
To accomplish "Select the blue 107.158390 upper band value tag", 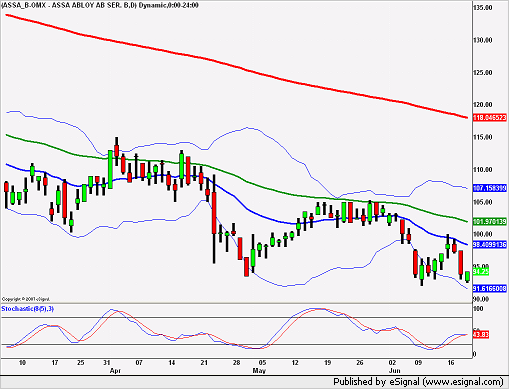I will point(490,188).
